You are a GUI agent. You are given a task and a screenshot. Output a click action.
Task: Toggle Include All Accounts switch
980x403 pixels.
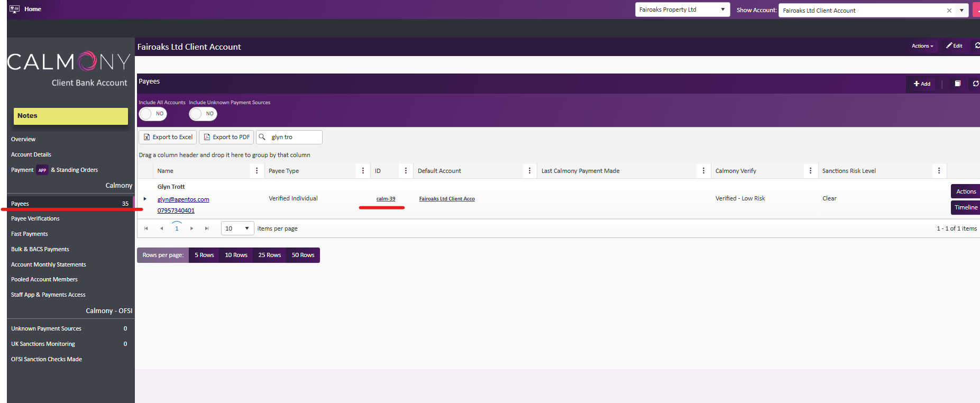click(153, 114)
